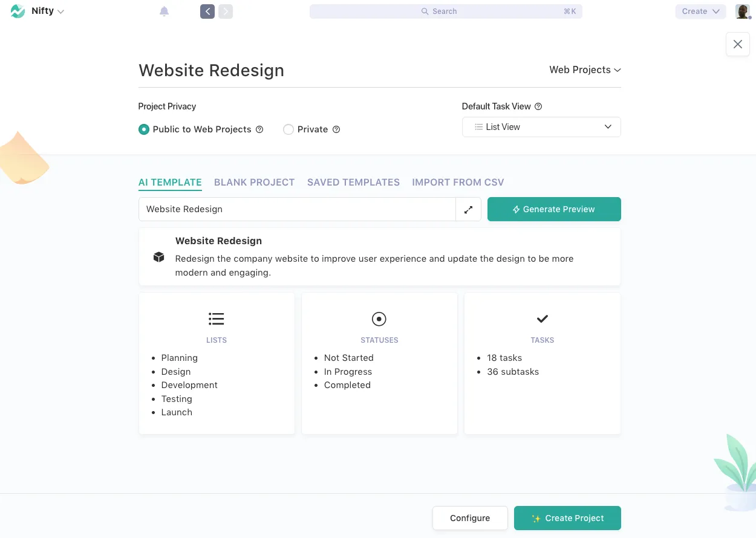Open notifications via the bell icon
Viewport: 756px width, 538px height.
coord(164,11)
